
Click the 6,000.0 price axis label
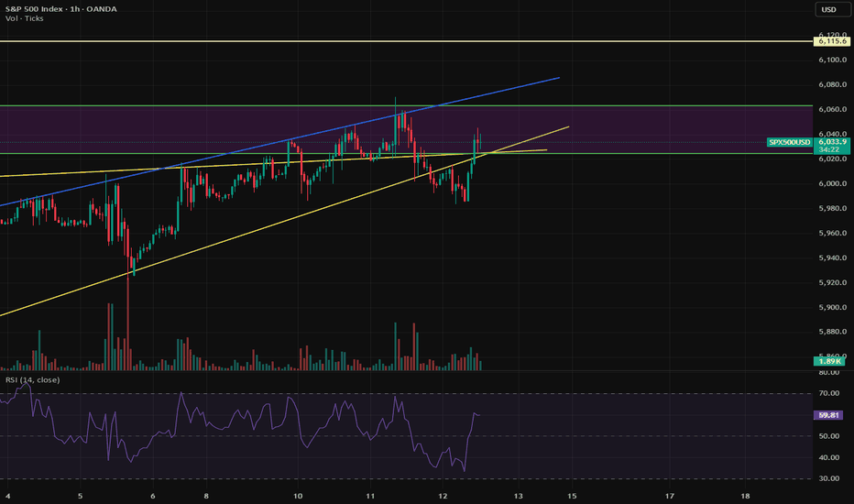point(832,183)
